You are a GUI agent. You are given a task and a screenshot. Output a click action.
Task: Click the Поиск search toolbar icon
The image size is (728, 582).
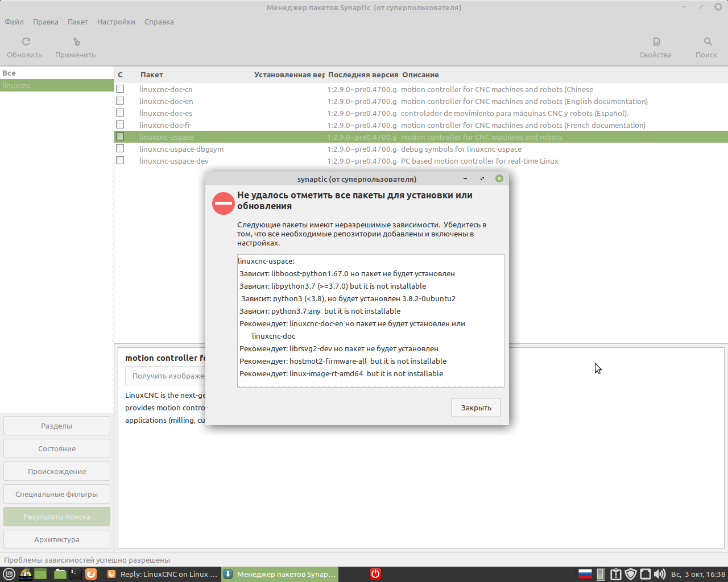(x=708, y=41)
